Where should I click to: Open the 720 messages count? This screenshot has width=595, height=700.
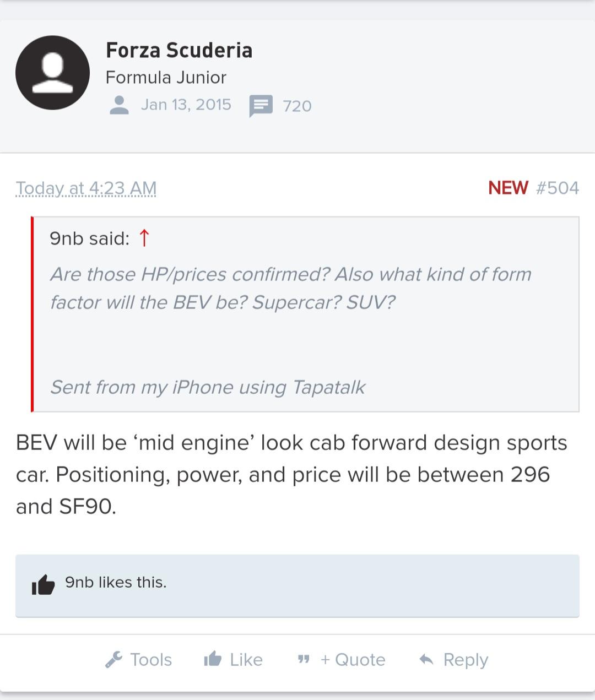click(297, 106)
